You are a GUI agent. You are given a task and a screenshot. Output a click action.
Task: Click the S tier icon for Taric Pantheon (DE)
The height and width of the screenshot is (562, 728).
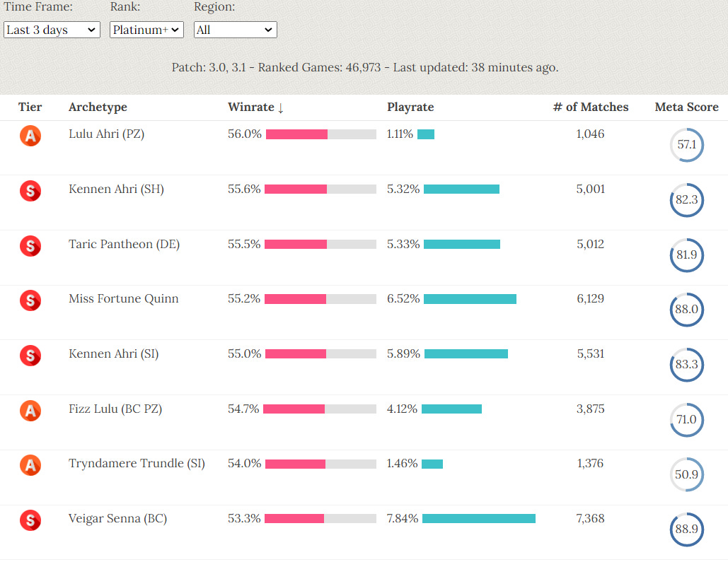tap(30, 246)
